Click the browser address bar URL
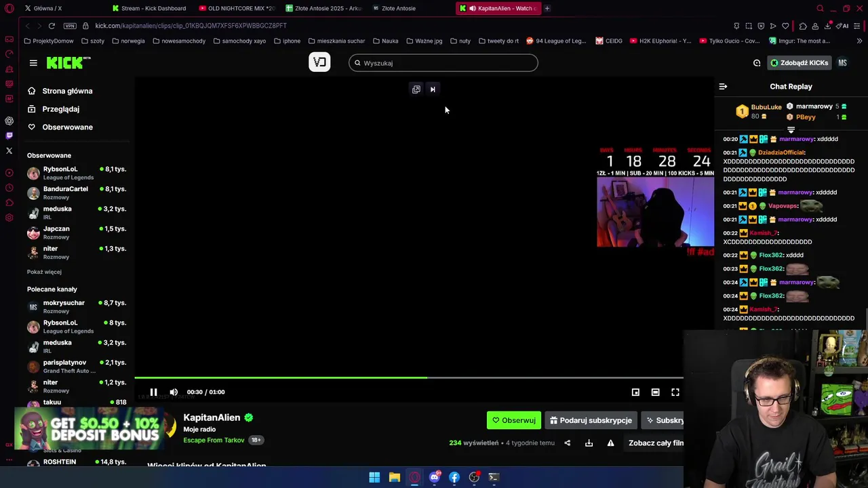This screenshot has height=488, width=868. click(191, 26)
